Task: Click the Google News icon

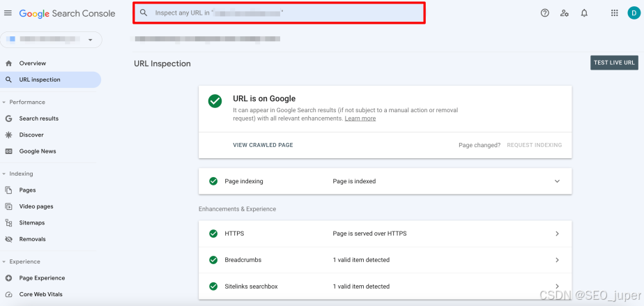Action: 8,151
